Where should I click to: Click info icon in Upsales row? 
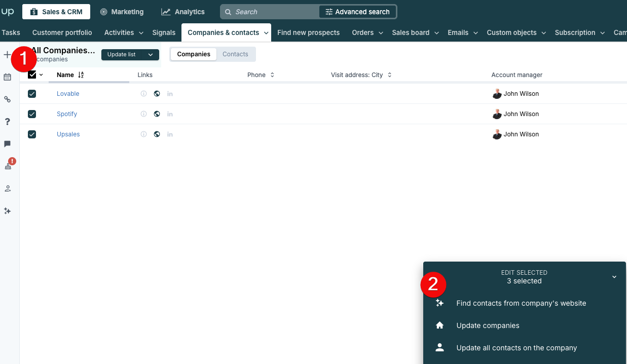(143, 134)
